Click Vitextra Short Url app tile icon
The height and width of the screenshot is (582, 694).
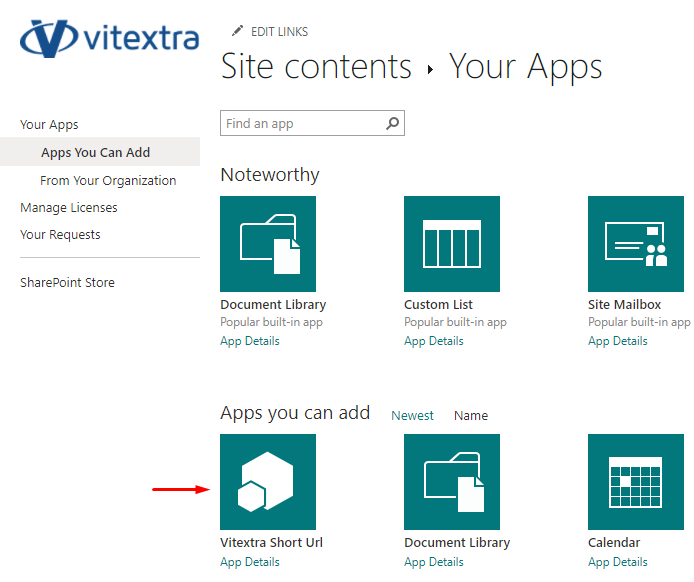268,482
